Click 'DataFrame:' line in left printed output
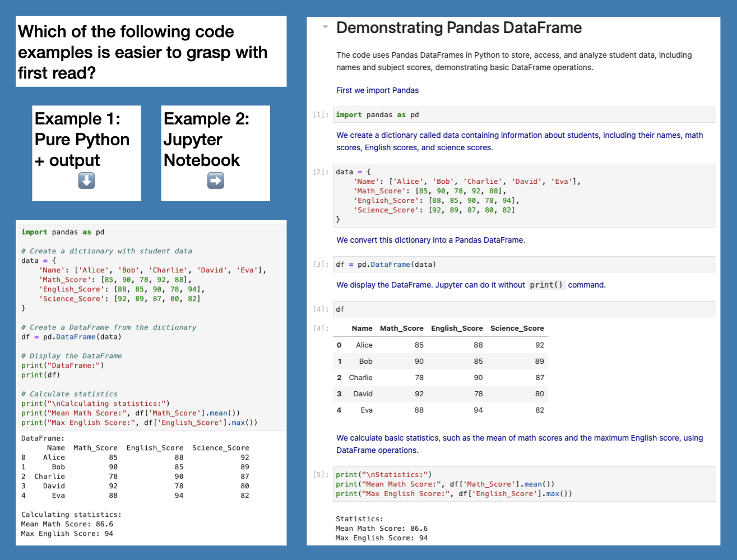 point(43,438)
